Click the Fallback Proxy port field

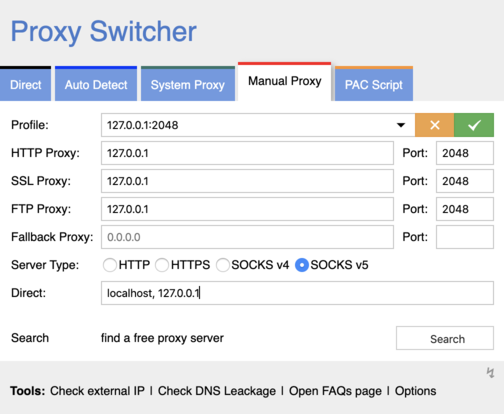465,237
